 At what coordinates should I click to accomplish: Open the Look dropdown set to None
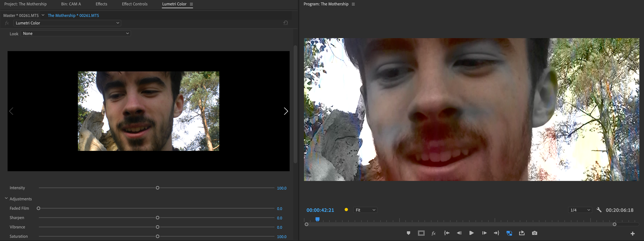click(x=76, y=33)
